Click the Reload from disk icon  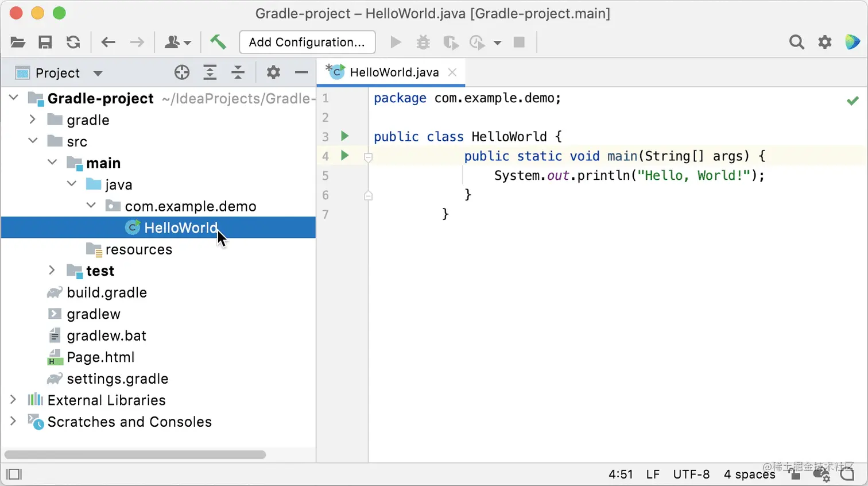pos(73,42)
